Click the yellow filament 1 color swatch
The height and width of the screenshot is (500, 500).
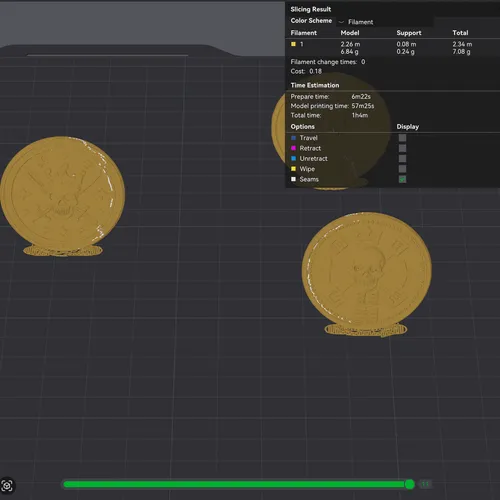293,44
